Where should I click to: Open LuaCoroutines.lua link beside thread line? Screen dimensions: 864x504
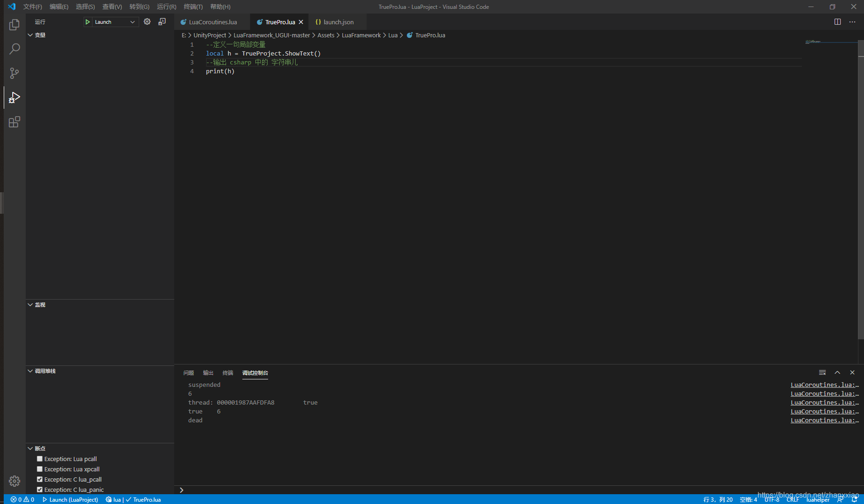(825, 403)
